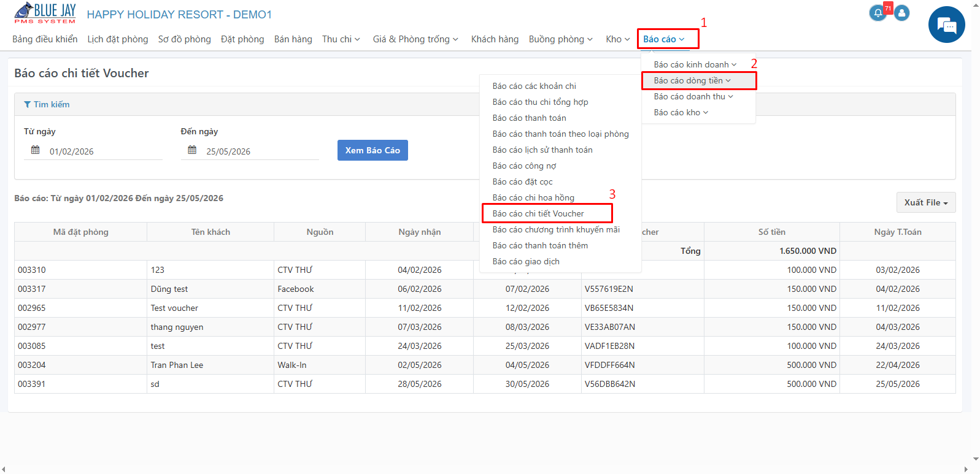Click booking code 002977
Viewport: 980px width, 474px height.
[x=32, y=327]
